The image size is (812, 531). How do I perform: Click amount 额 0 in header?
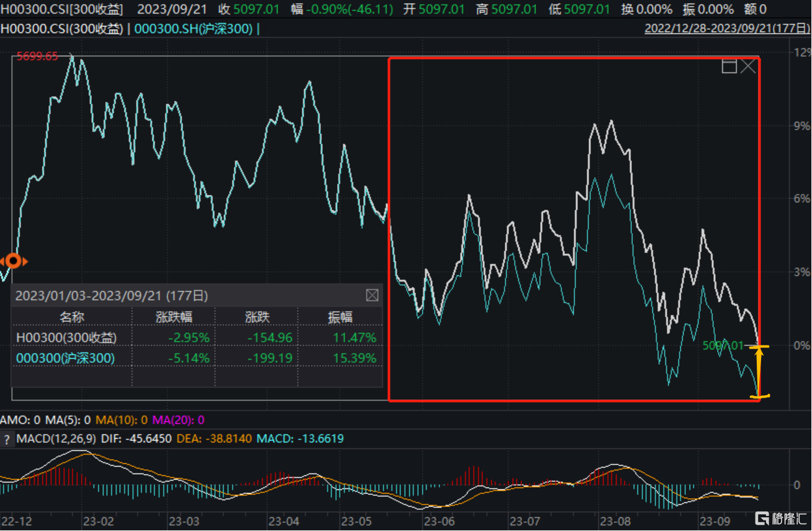754,9
